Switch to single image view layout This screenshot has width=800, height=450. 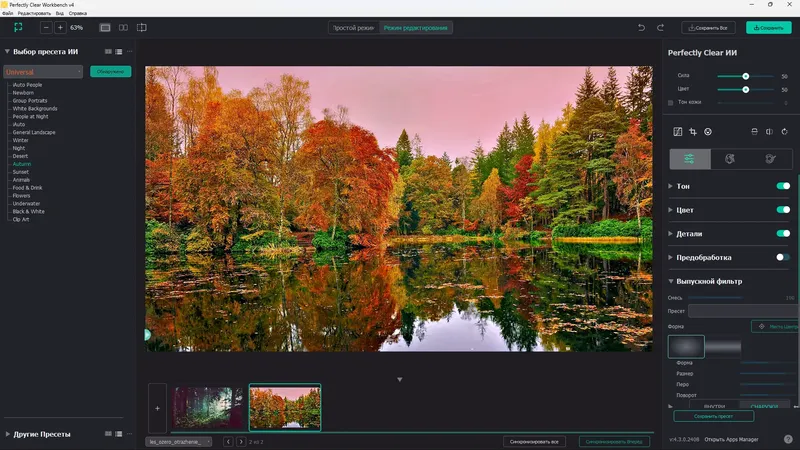[105, 28]
